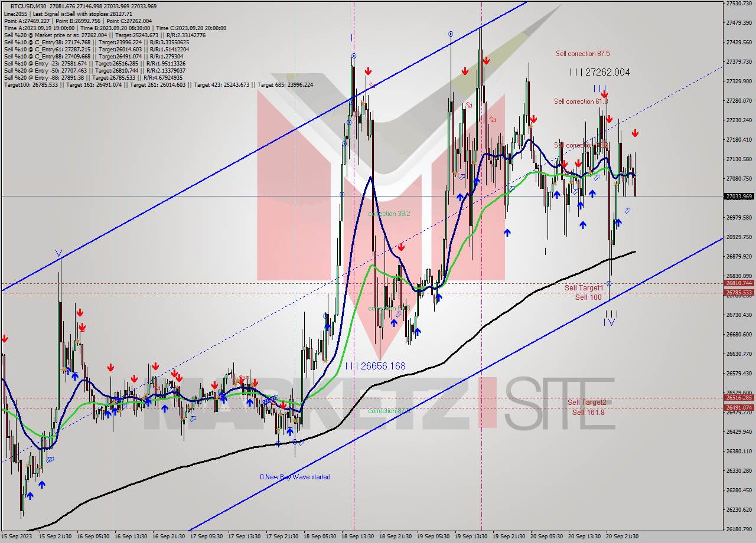This screenshot has width=756, height=543.
Task: Select the 'Sell %10 @ C_Entry38' row
Action: pyautogui.click(x=96, y=42)
